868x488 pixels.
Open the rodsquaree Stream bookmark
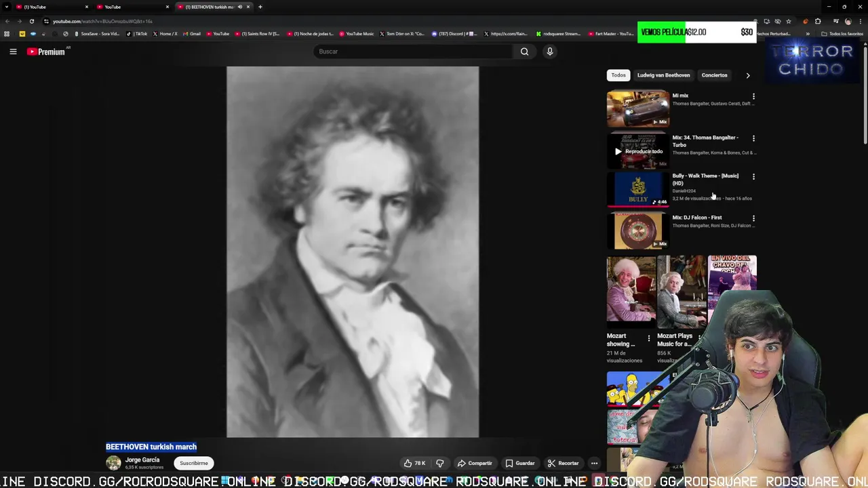click(x=558, y=34)
